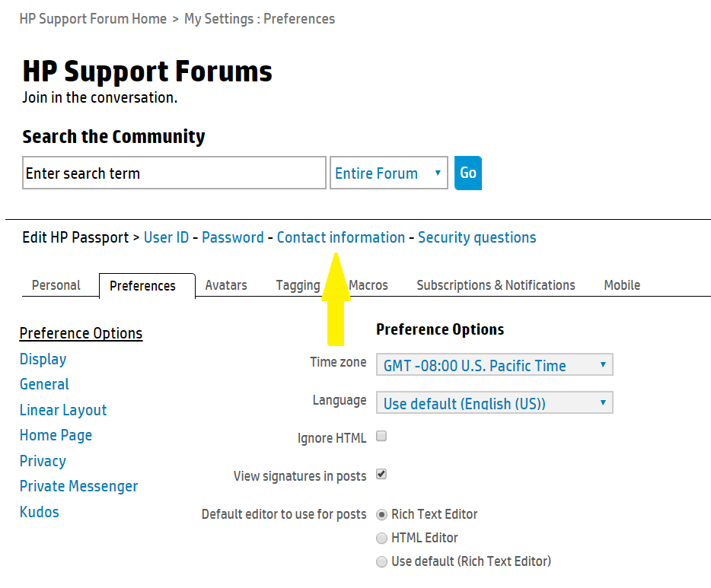This screenshot has height=588, width=711.
Task: Disable View signatures in posts
Action: [x=381, y=474]
